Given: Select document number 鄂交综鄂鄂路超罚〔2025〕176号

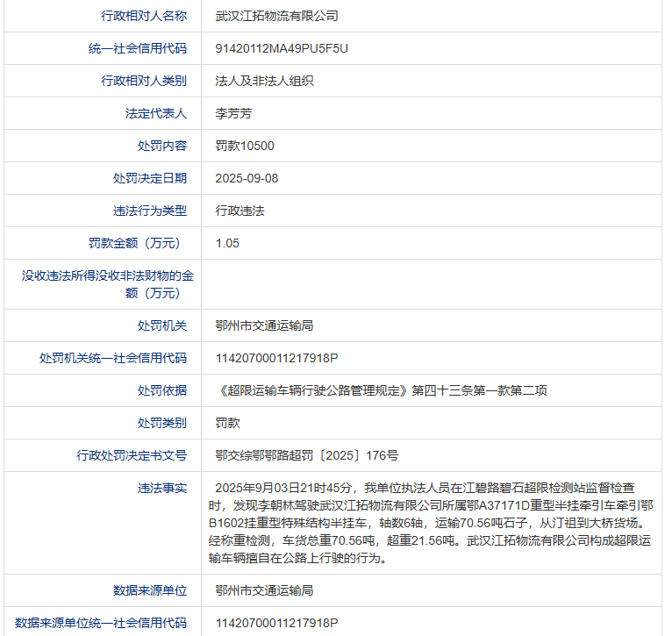Looking at the screenshot, I should click(306, 455).
